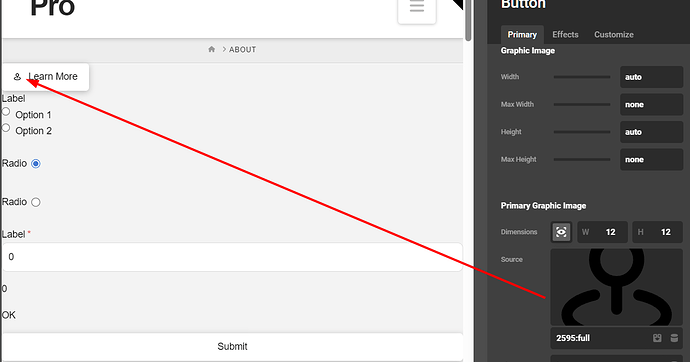
Task: Toggle the checked Radio button
Action: click(36, 164)
